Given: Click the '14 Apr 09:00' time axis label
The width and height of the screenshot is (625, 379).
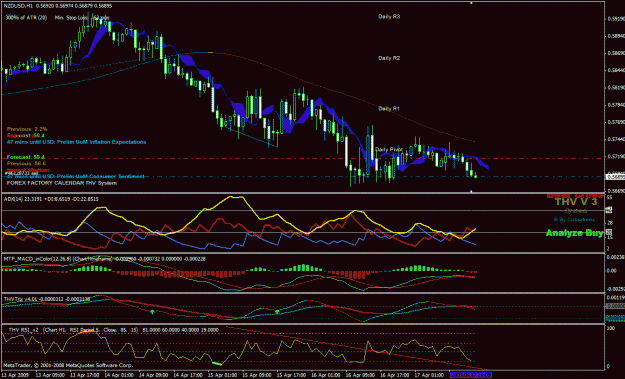Looking at the screenshot, I should tap(154, 375).
